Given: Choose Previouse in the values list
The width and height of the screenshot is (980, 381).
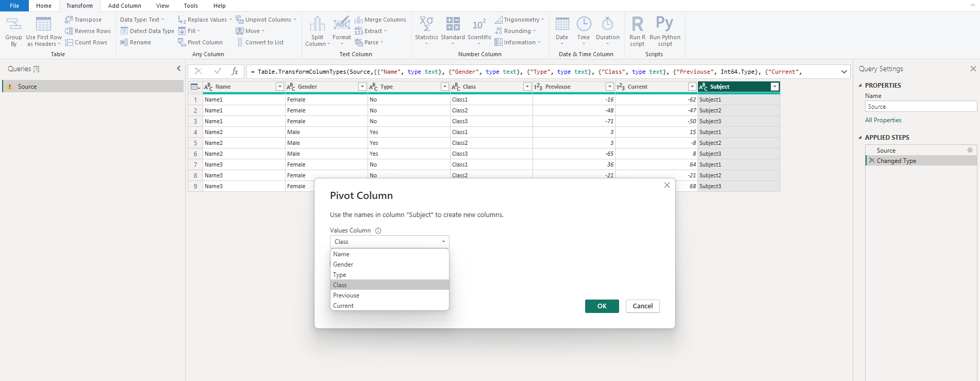Looking at the screenshot, I should click(x=390, y=295).
